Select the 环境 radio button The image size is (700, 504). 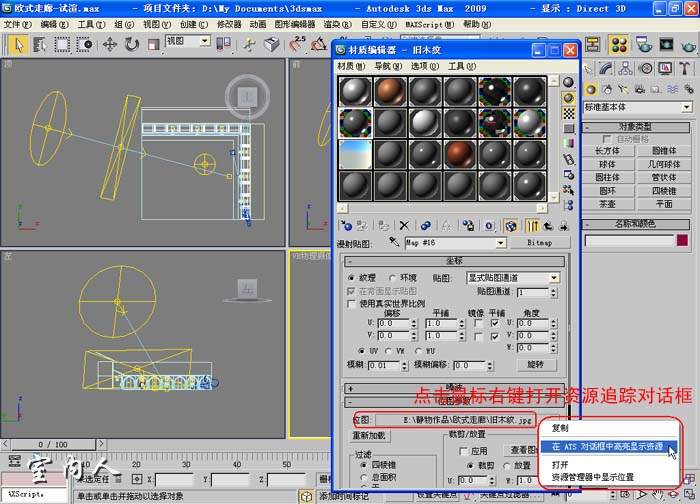tap(392, 278)
